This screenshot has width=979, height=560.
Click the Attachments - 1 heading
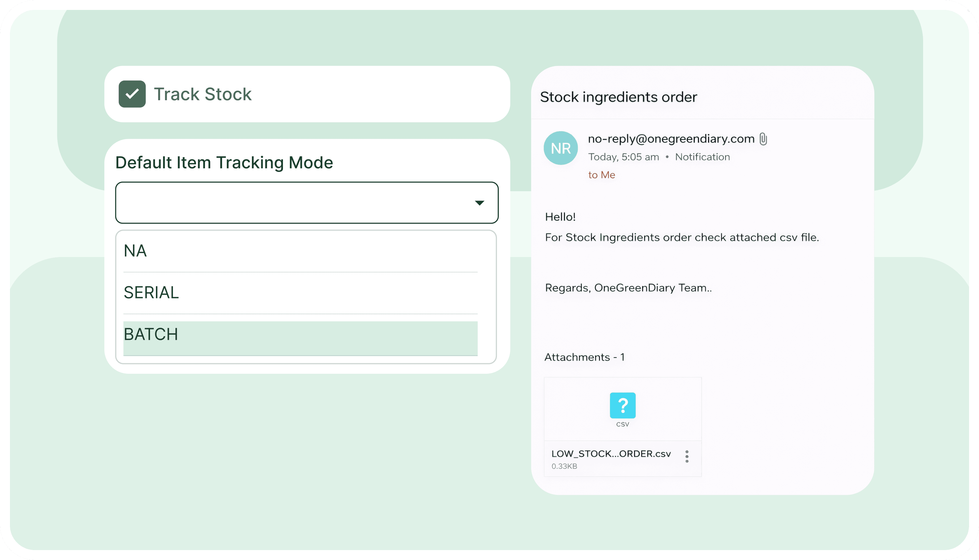[x=584, y=357]
